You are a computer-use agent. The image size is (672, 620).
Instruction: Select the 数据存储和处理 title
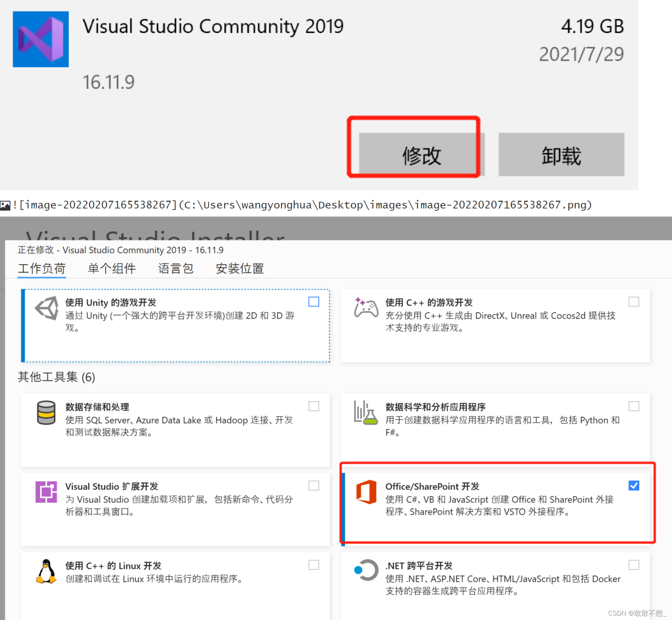click(97, 407)
